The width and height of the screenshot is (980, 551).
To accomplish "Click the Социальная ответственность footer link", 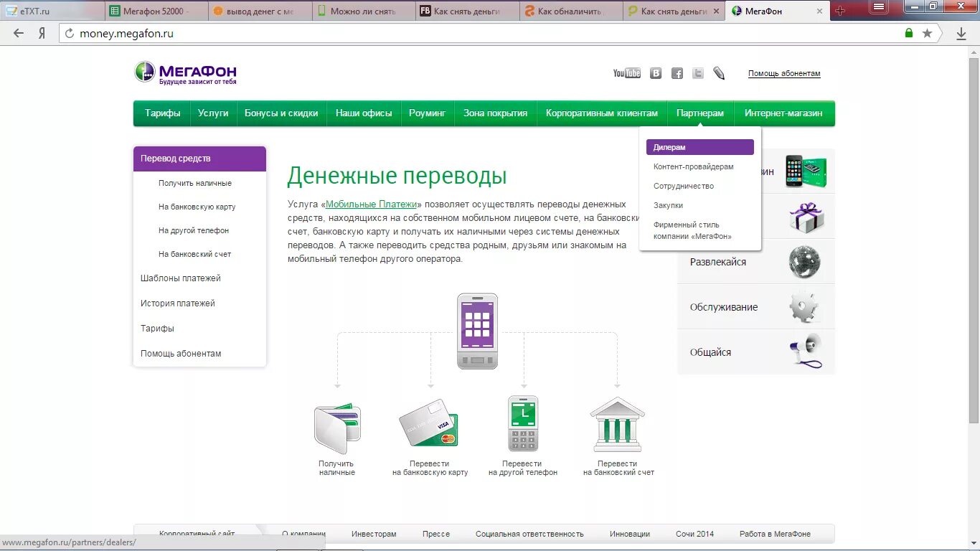I will pyautogui.click(x=529, y=534).
